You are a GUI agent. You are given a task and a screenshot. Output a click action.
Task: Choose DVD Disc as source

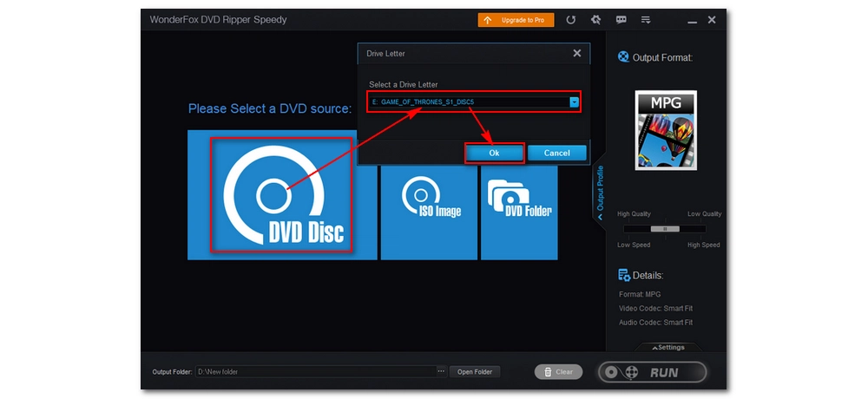coord(280,195)
